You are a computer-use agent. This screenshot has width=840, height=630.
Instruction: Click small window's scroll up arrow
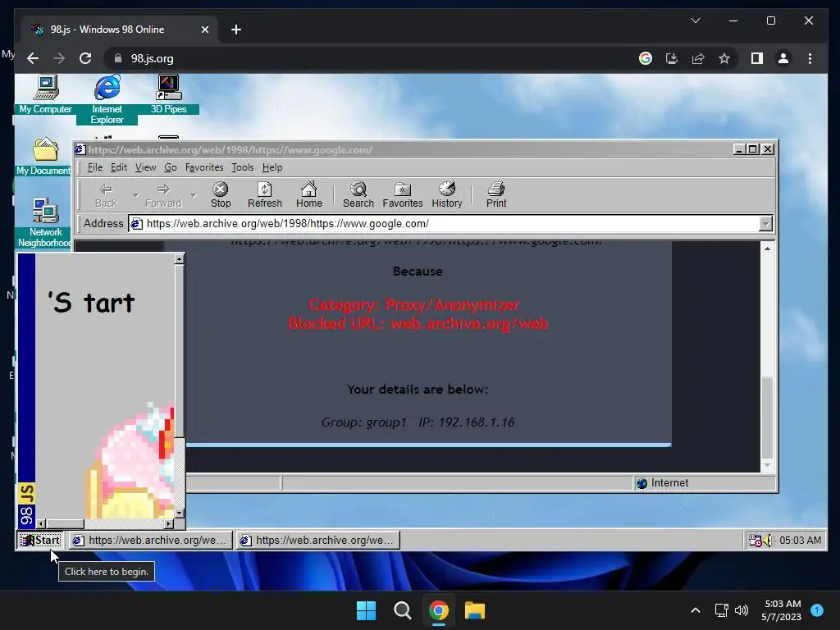tap(180, 258)
